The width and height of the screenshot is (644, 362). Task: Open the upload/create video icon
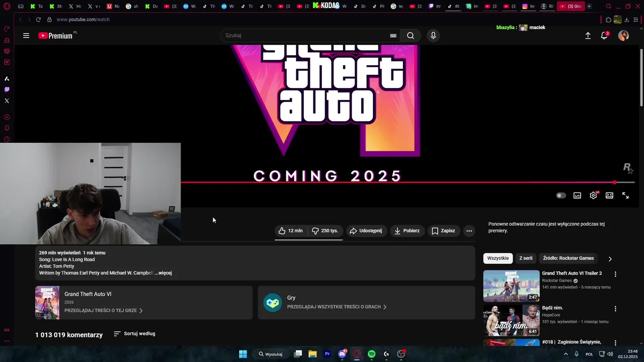point(588,36)
